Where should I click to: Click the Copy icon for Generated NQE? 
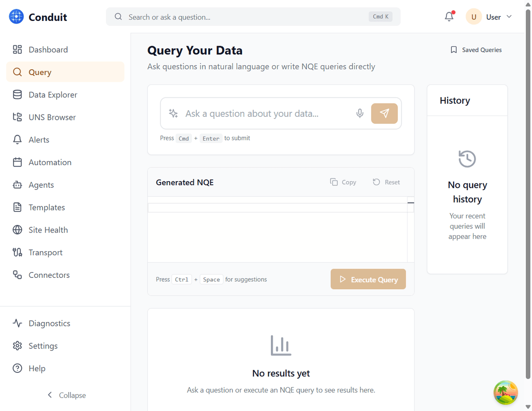(333, 182)
